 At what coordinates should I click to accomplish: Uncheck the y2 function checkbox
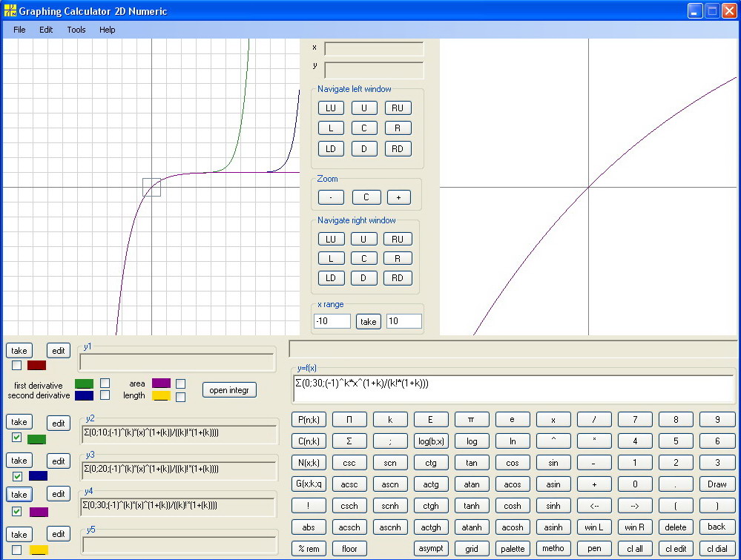click(x=16, y=437)
